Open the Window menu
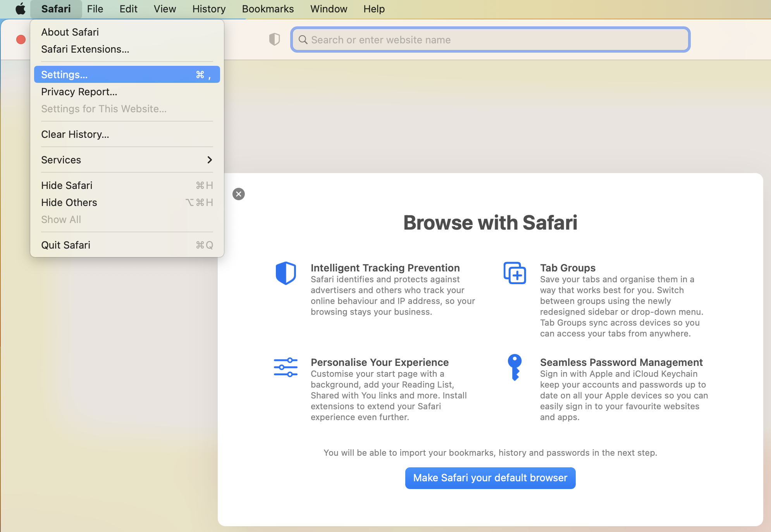 (x=329, y=9)
